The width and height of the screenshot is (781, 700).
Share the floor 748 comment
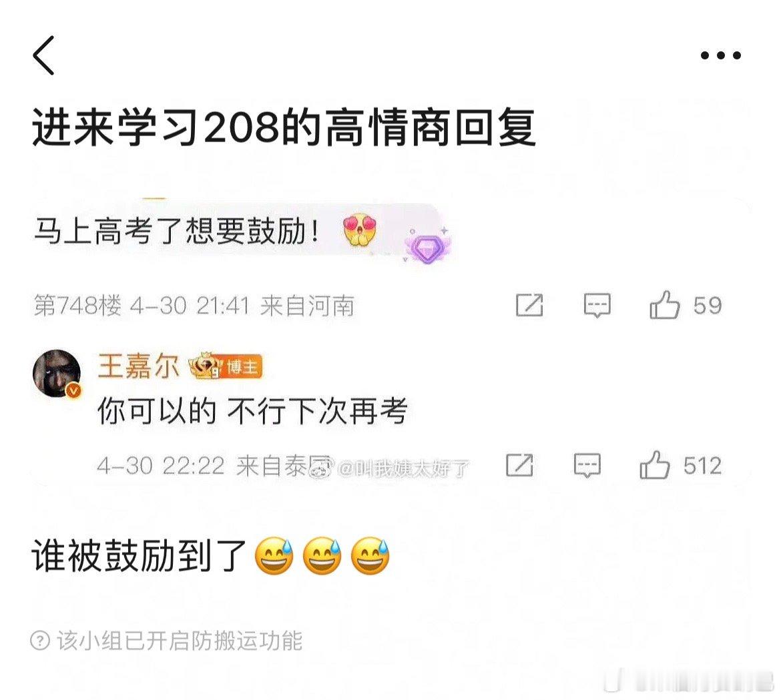tap(529, 305)
